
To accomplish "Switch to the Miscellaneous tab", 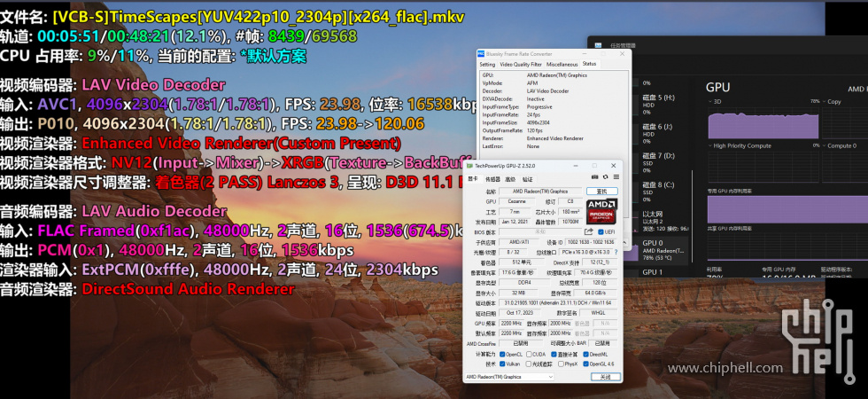I will coord(562,64).
